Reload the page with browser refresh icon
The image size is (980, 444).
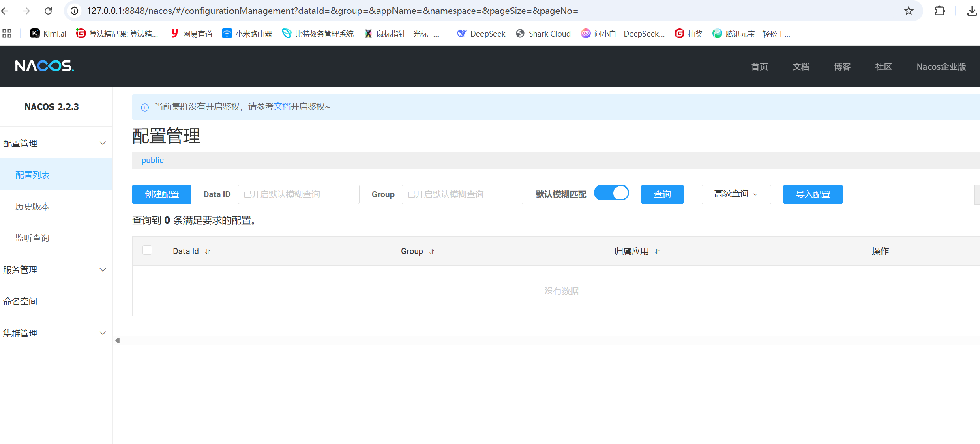(x=48, y=11)
